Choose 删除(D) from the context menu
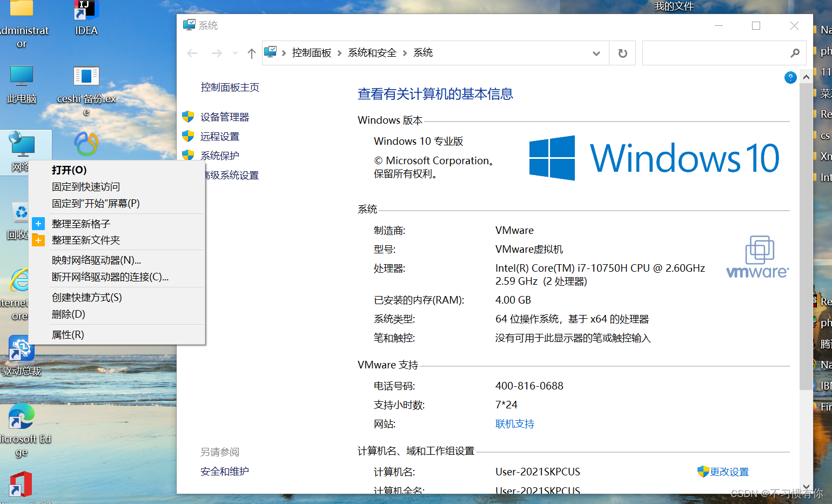 click(x=117, y=314)
